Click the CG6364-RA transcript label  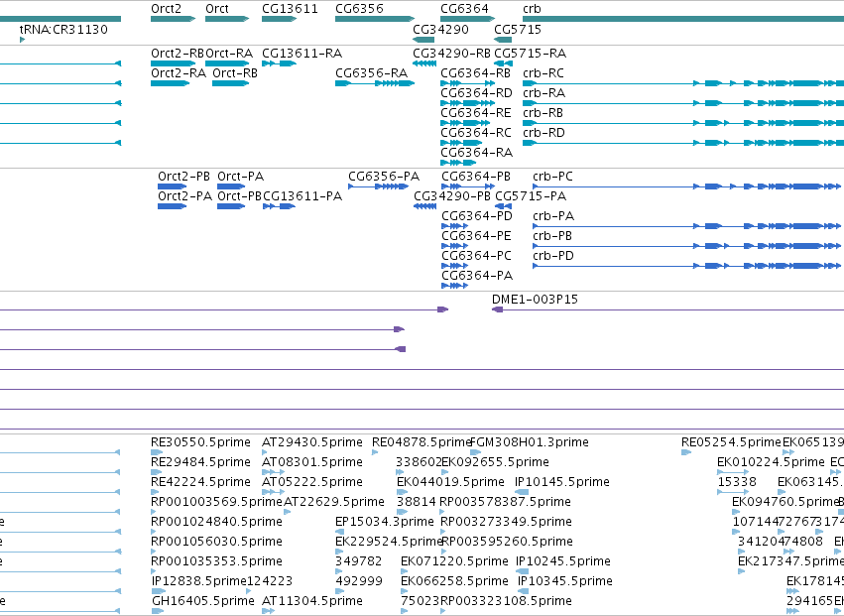point(476,153)
